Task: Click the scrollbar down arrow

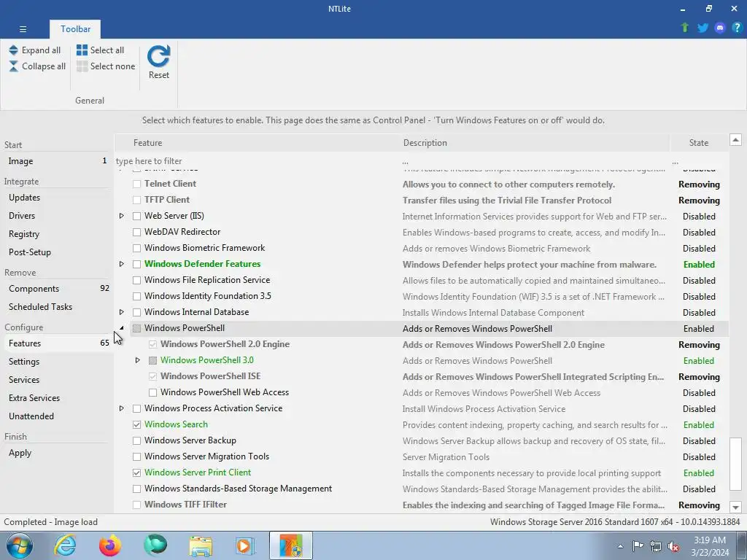Action: click(x=735, y=507)
